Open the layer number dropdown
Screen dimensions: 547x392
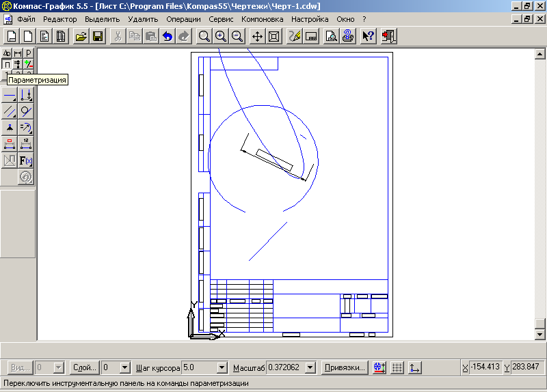[124, 367]
